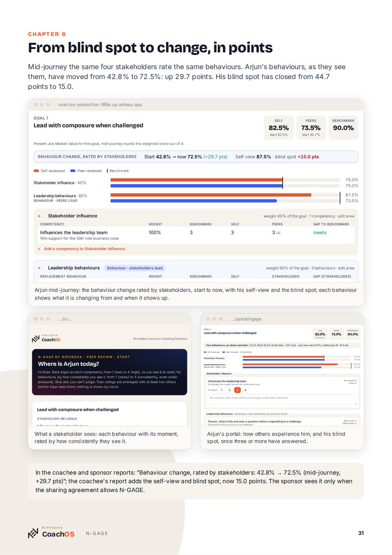The image size is (392, 555).
Task: Click the orange Self-assessed legend swatch
Action: (36, 171)
